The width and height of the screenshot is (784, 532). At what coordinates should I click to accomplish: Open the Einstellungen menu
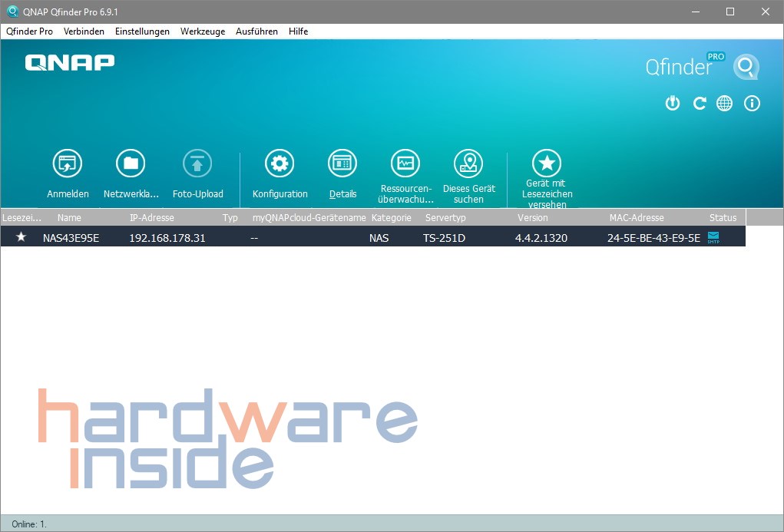(x=142, y=31)
